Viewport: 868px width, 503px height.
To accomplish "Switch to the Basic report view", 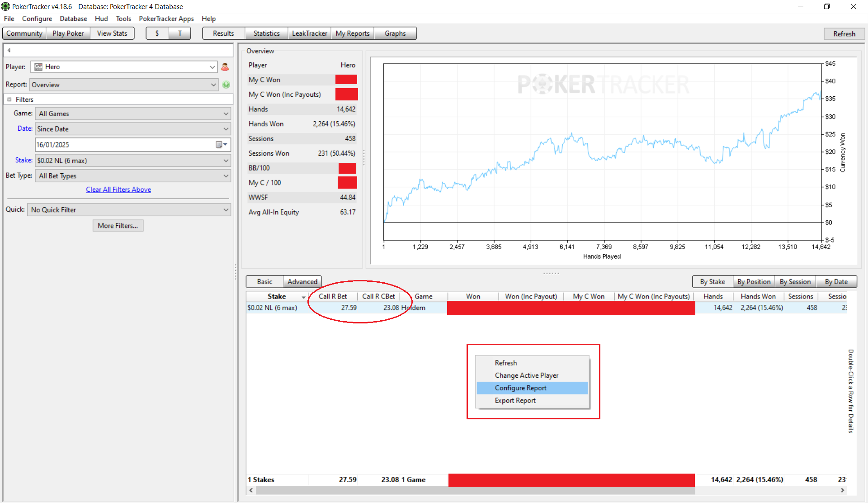I will click(264, 282).
